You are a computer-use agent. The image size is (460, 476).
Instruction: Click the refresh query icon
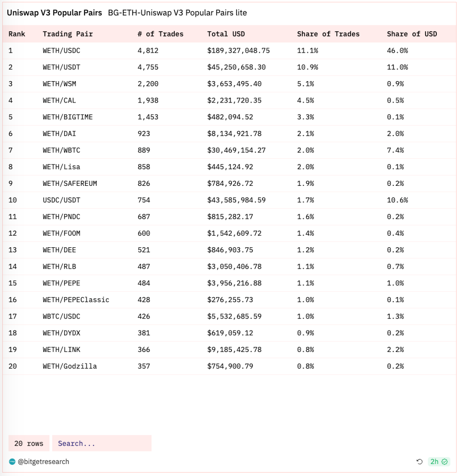click(420, 462)
